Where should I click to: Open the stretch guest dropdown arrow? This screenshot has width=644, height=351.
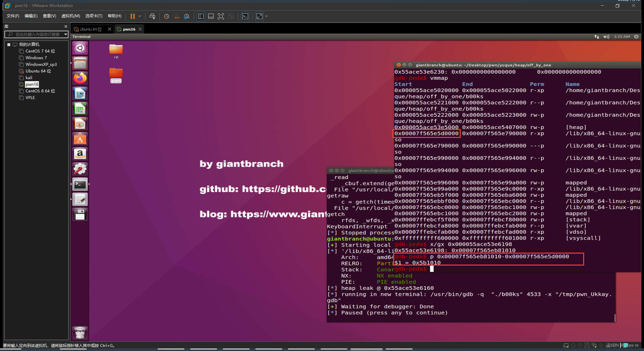tap(266, 16)
